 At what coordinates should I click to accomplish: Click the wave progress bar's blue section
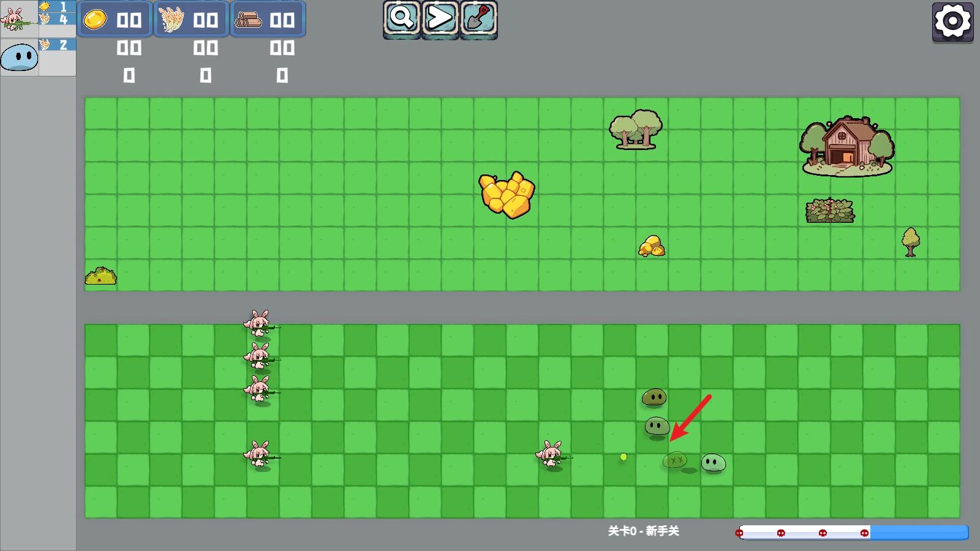(x=919, y=533)
